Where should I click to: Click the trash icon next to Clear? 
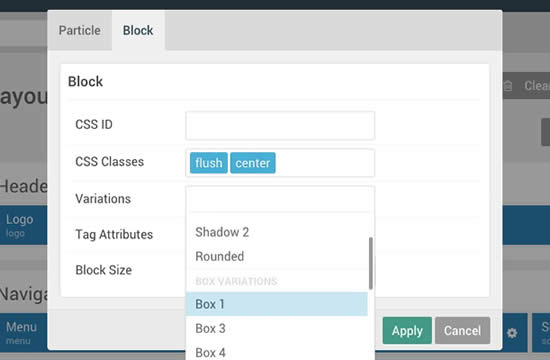(508, 86)
